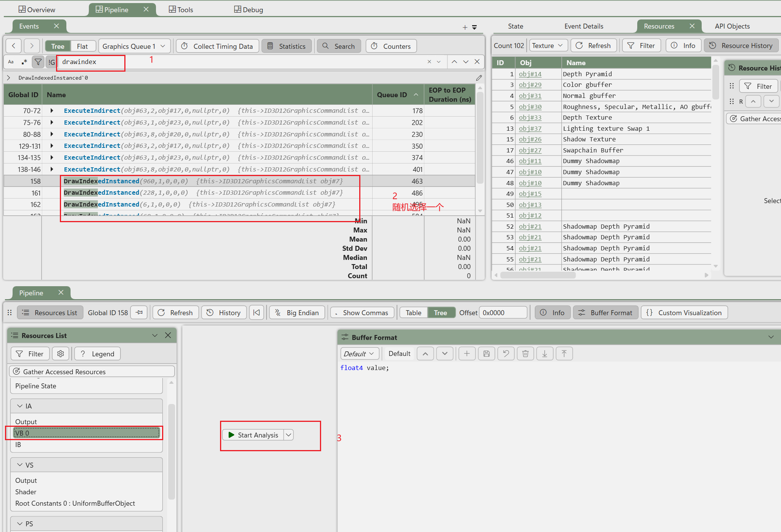This screenshot has width=781, height=532.
Task: Click the pencil edit icon beside DrawIndexedInstanced
Action: (x=479, y=78)
